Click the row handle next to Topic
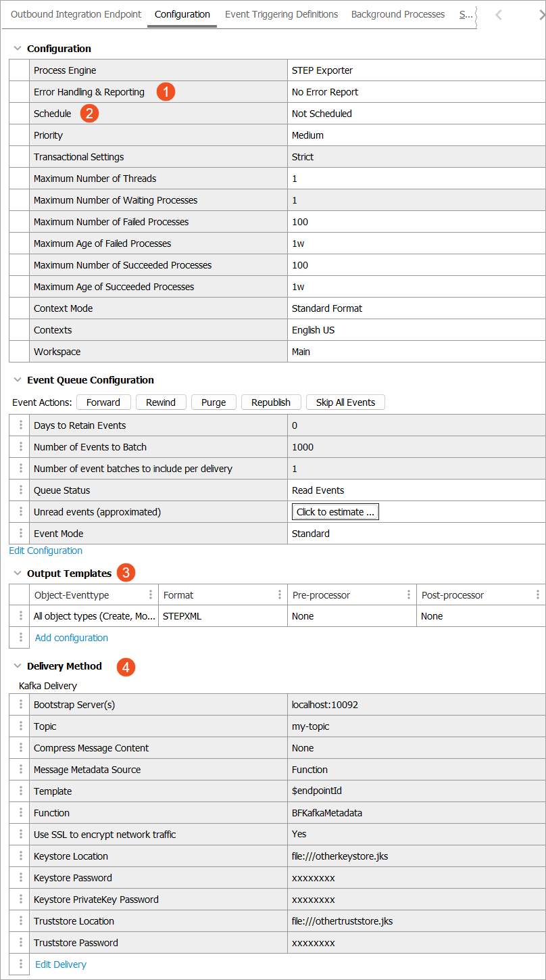Image resolution: width=546 pixels, height=980 pixels. tap(20, 726)
